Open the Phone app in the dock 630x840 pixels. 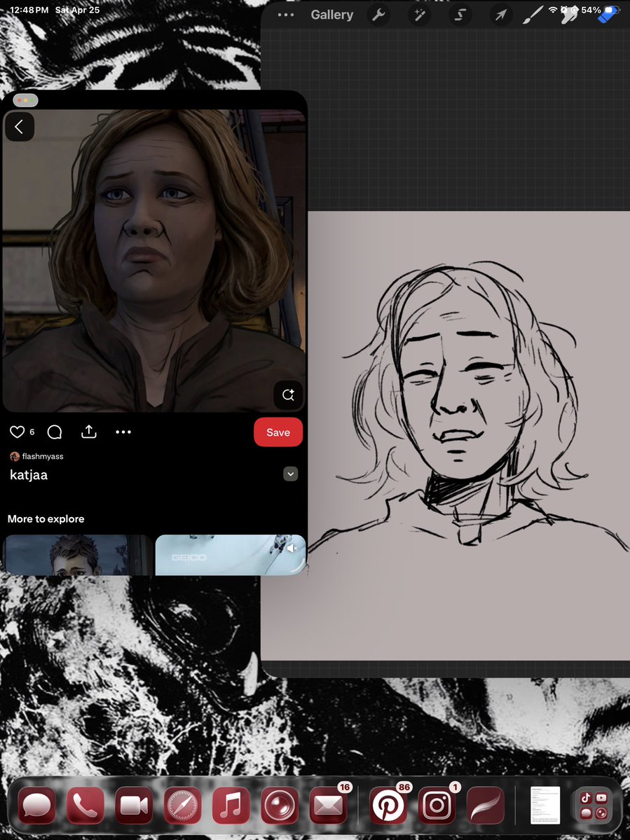coord(85,805)
